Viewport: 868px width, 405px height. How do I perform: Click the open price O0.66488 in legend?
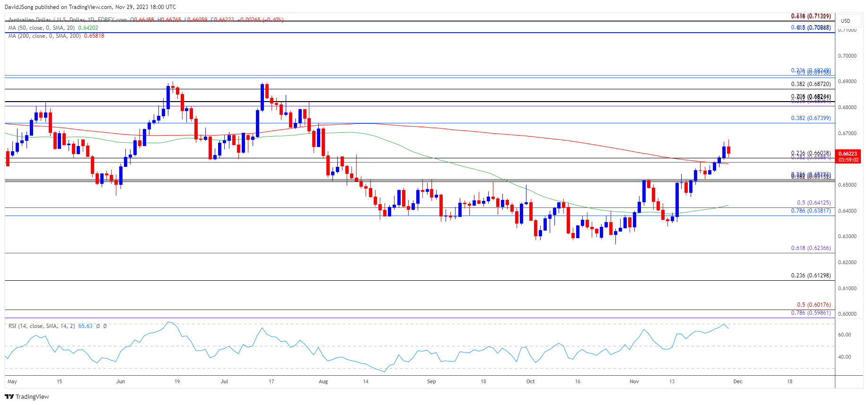point(142,20)
